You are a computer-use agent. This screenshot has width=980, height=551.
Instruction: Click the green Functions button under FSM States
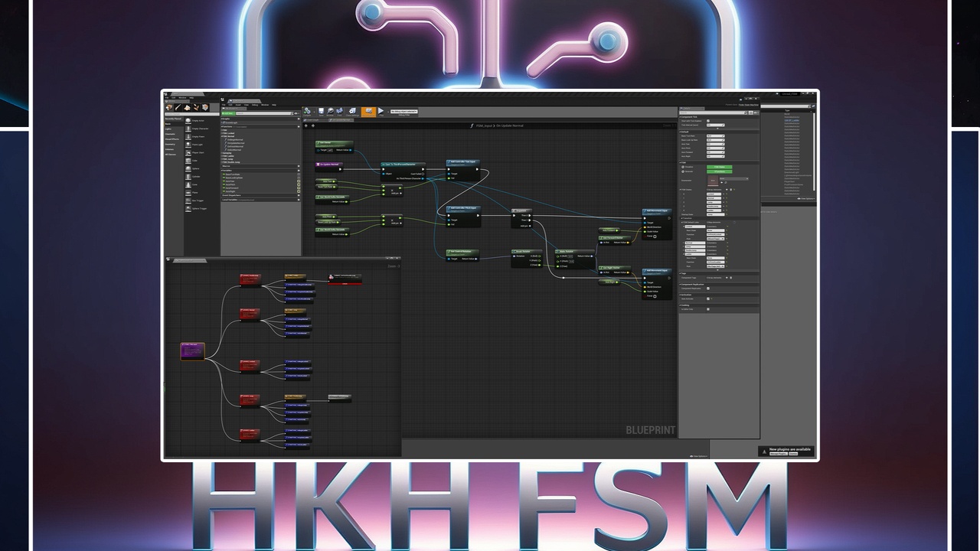[720, 171]
